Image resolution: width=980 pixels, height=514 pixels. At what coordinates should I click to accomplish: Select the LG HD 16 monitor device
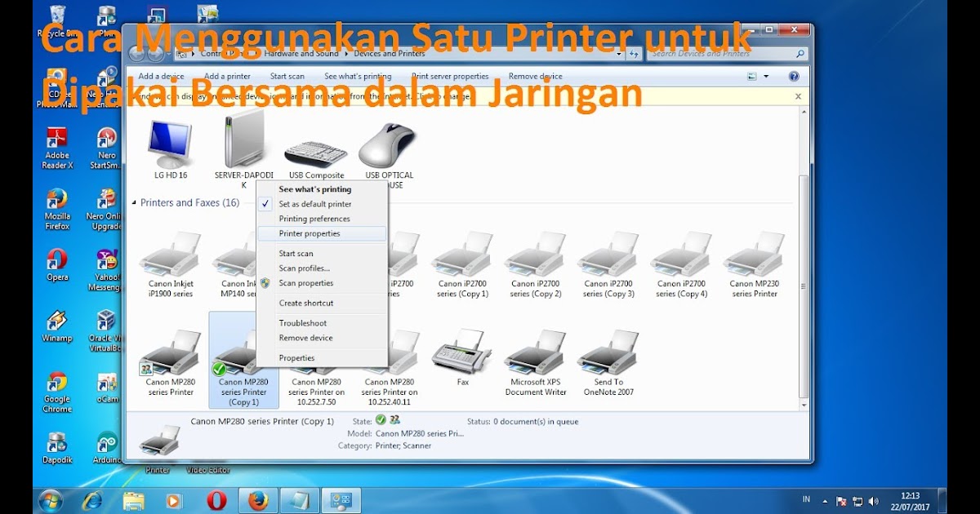click(x=171, y=151)
